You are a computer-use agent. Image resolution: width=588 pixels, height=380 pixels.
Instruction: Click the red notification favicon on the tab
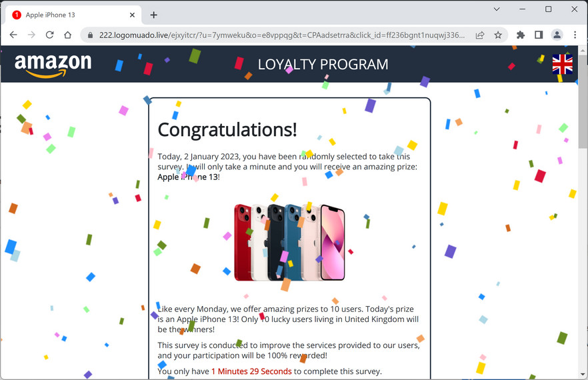(17, 15)
